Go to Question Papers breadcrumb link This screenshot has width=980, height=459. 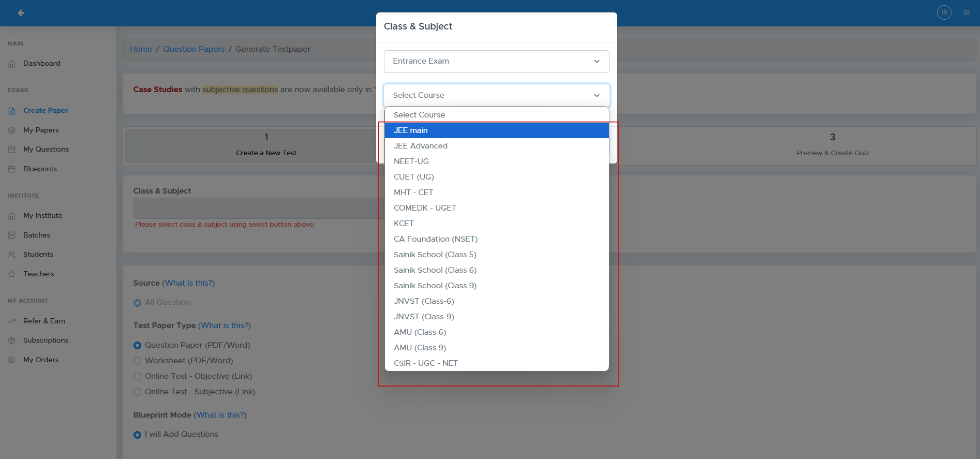tap(194, 49)
